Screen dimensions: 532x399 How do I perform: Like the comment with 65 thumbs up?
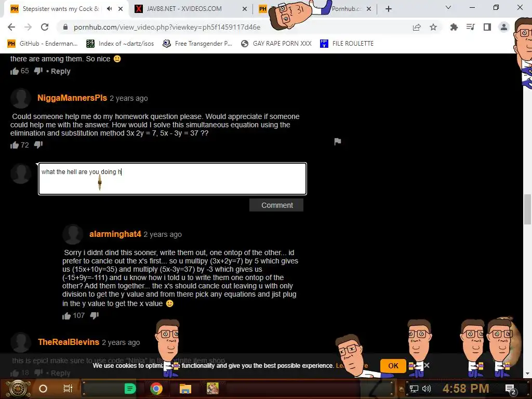14,71
